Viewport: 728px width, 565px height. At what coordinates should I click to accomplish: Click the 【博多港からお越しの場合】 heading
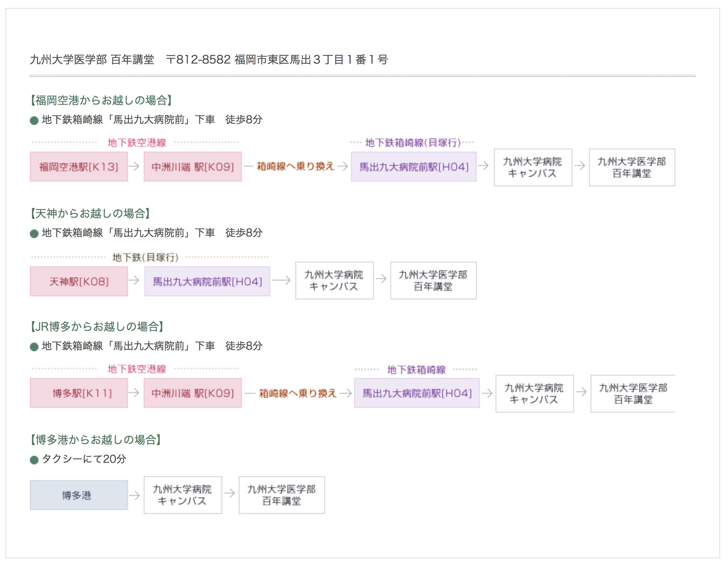pyautogui.click(x=96, y=440)
